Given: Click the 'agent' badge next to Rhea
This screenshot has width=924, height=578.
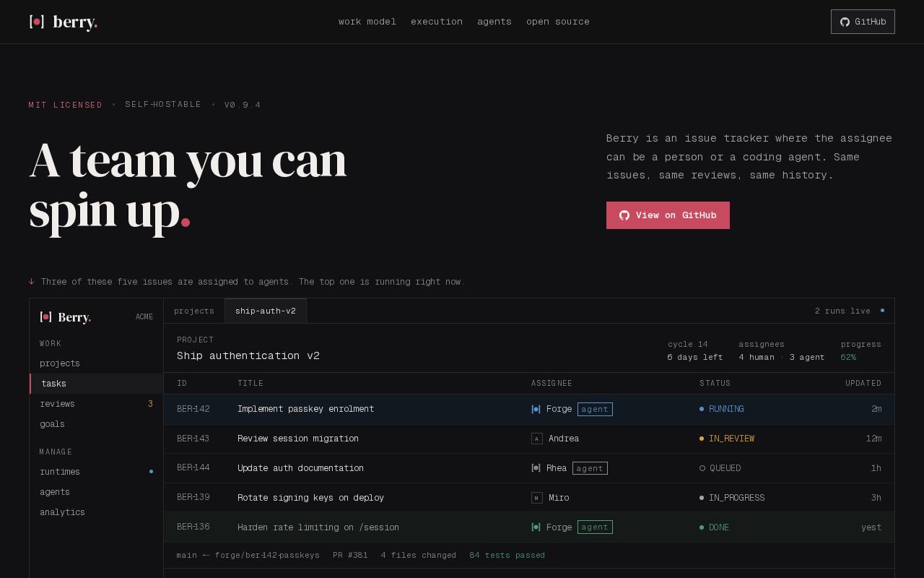Looking at the screenshot, I should tap(590, 468).
